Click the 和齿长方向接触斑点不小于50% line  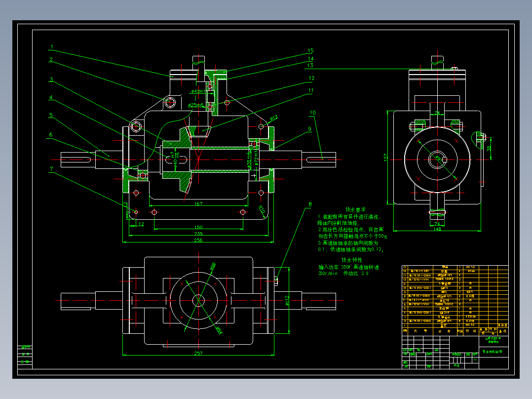click(352, 236)
